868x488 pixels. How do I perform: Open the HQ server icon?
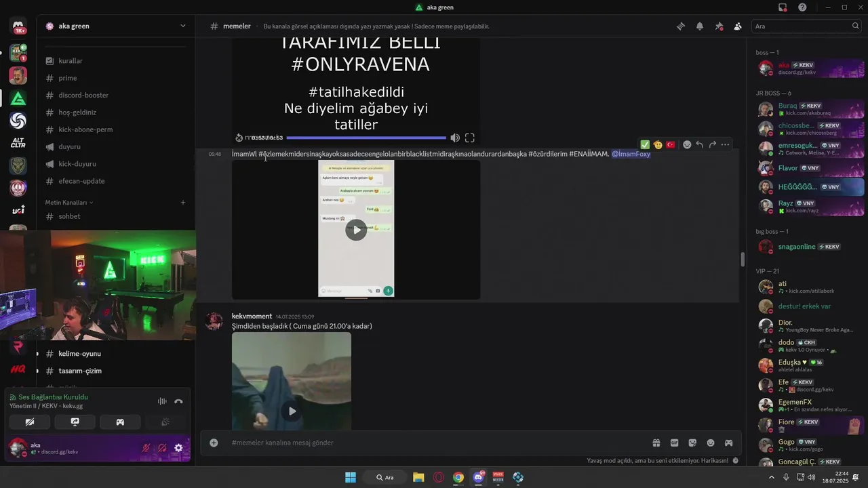tap(18, 369)
